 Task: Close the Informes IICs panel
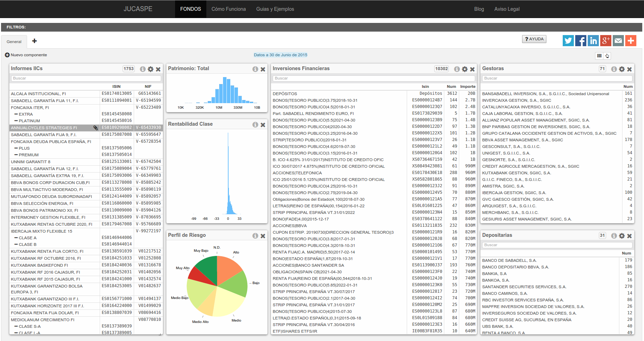tap(158, 69)
